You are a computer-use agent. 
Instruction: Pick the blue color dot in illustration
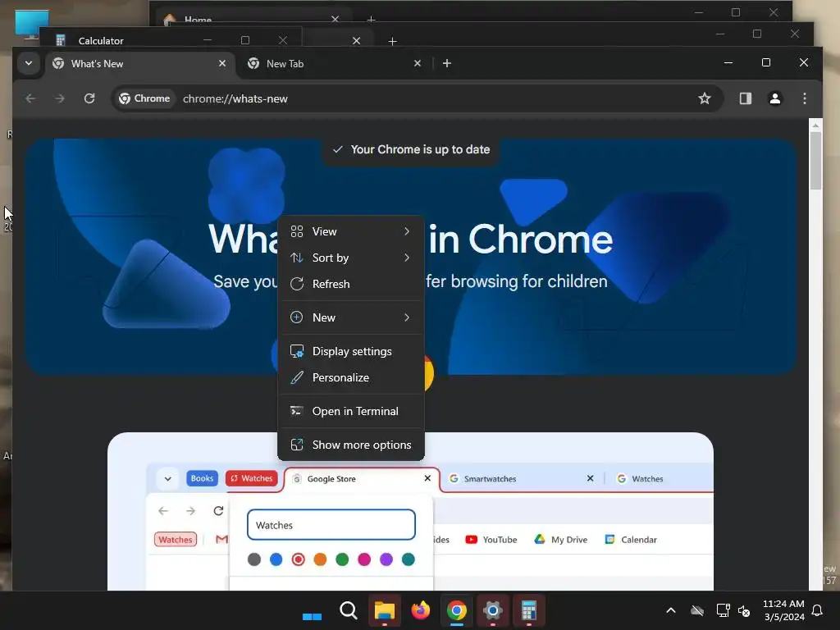tap(276, 559)
